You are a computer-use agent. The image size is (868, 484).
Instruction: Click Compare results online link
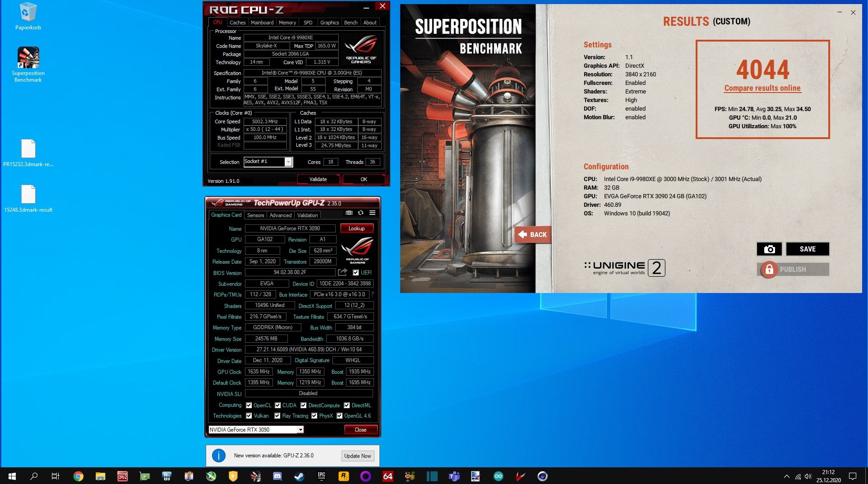(x=762, y=88)
